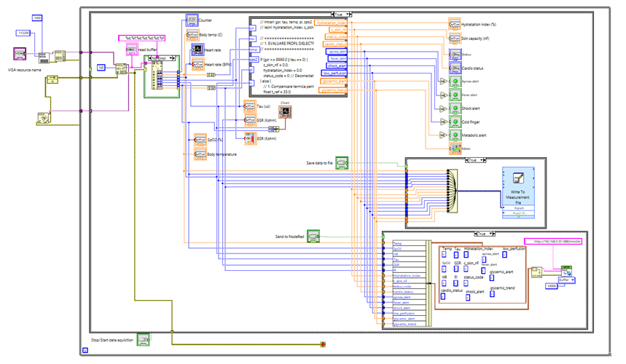Screen dimensions: 626x364
Task: Select the Cardio status ring indicator terminal
Action: [455, 68]
